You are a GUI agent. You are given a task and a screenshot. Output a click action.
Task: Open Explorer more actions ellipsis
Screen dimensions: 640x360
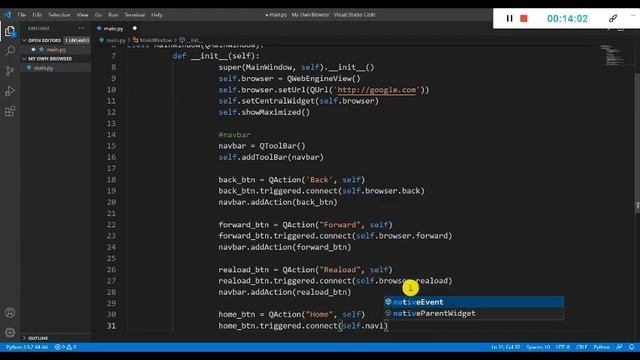(x=81, y=28)
